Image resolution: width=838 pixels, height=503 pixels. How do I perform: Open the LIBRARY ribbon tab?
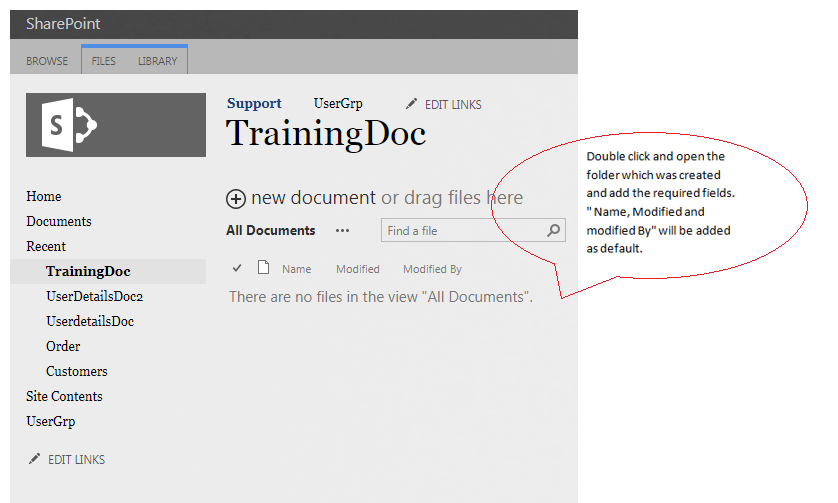[x=158, y=61]
